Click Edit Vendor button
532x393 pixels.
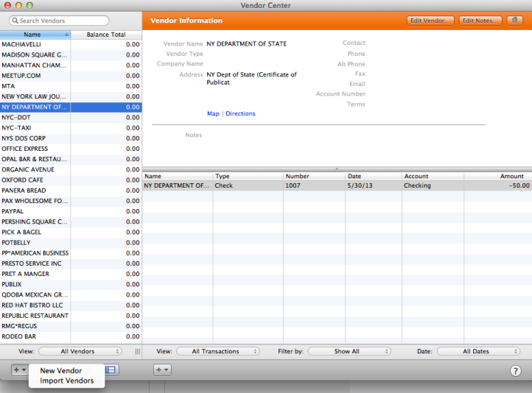coord(430,21)
